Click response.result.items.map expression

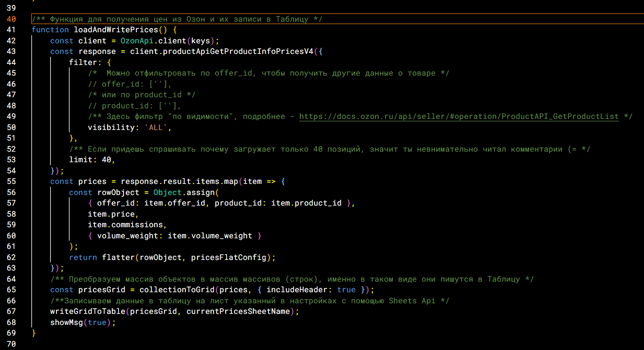pos(180,181)
